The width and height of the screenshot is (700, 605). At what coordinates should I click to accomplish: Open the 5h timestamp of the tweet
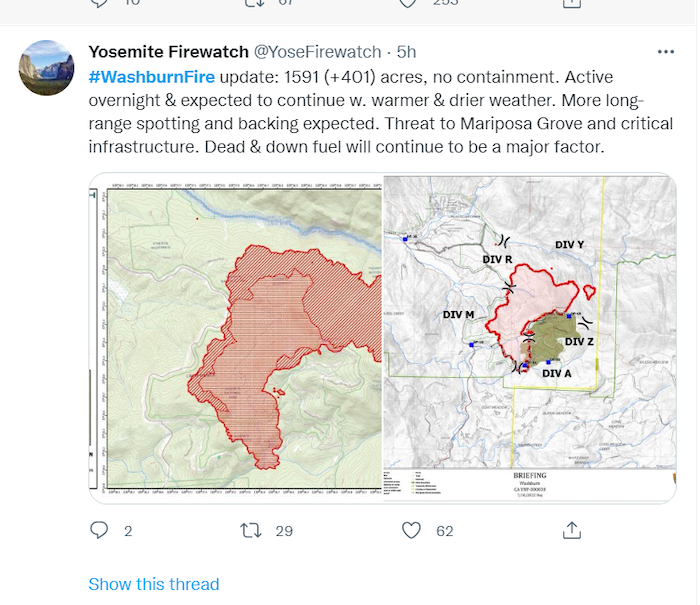coord(406,52)
